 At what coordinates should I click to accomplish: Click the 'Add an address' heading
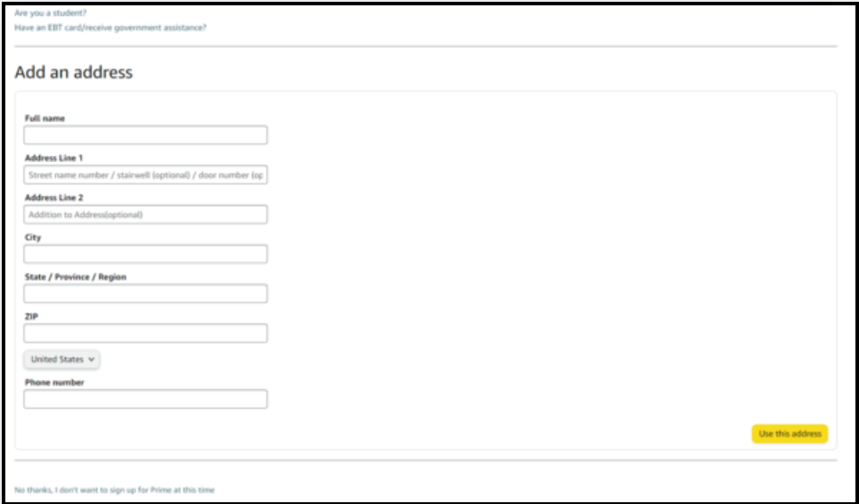tap(73, 73)
